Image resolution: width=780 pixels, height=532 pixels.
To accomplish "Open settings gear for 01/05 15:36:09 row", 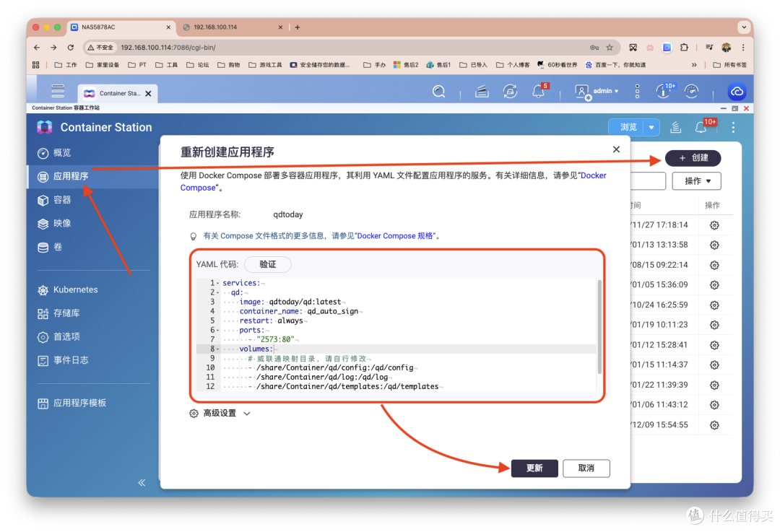I will [x=714, y=285].
